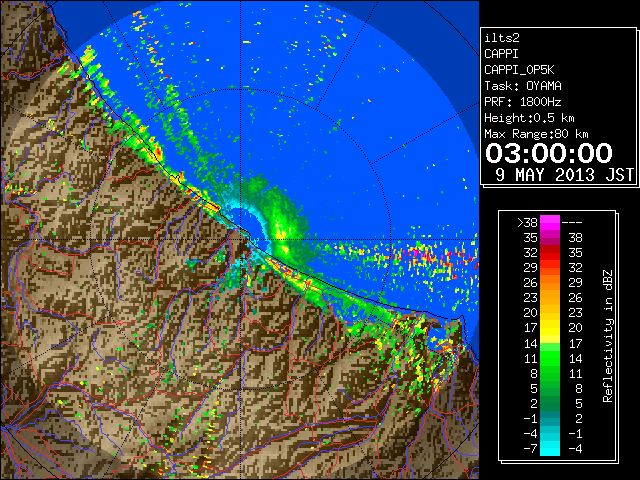
Task: Click the 'CAPPI_0P5K' product label
Action: (x=519, y=70)
